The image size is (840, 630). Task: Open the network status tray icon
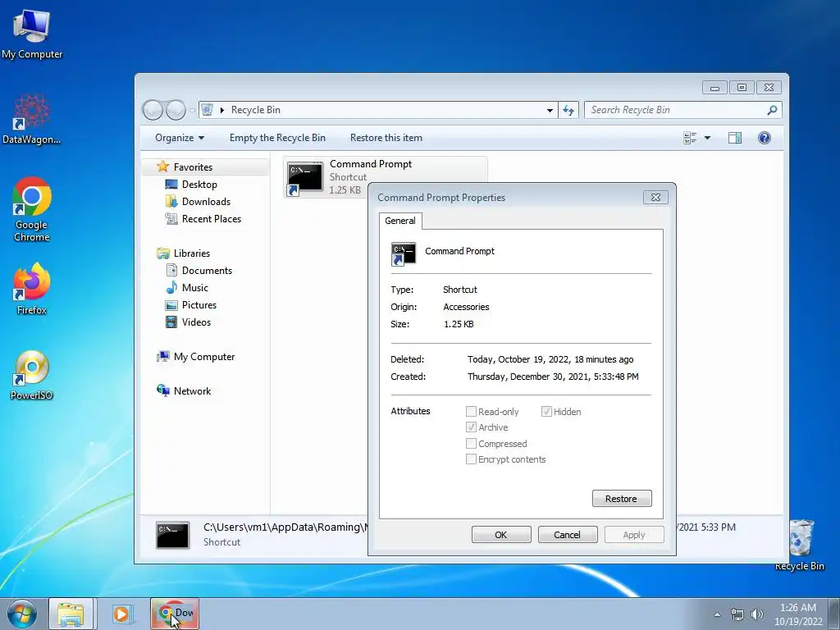pos(737,614)
